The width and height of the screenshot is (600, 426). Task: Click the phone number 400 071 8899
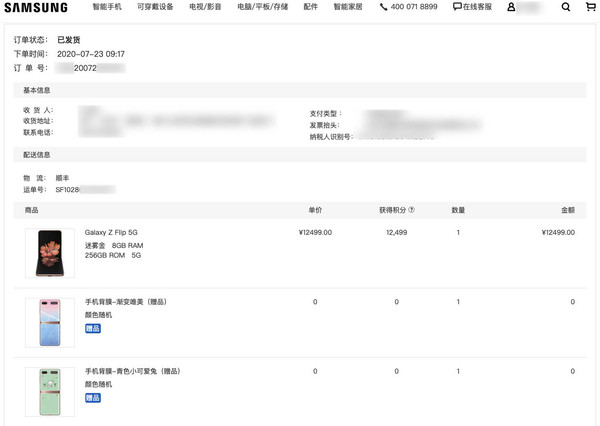[x=414, y=7]
